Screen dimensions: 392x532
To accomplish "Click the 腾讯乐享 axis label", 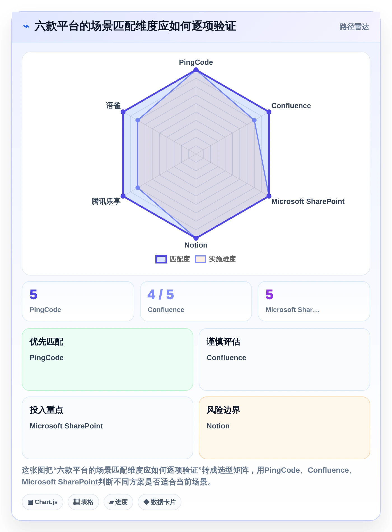I will click(x=106, y=201).
